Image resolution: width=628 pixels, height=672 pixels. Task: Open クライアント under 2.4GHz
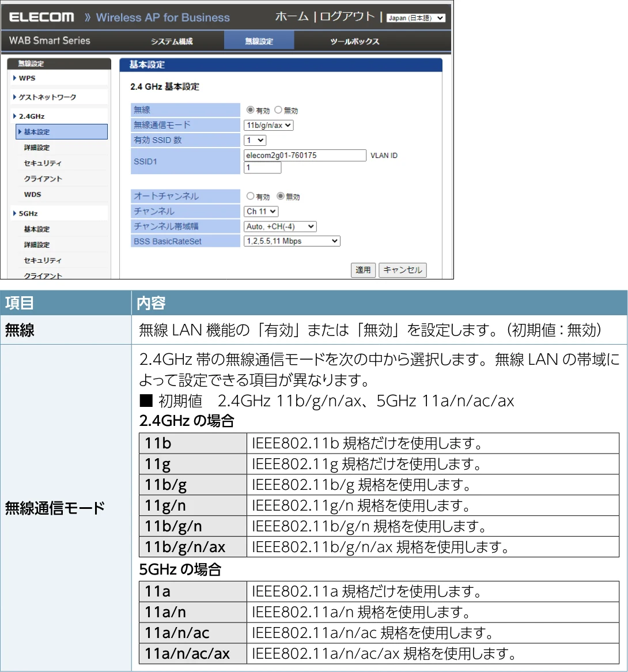pos(43,179)
